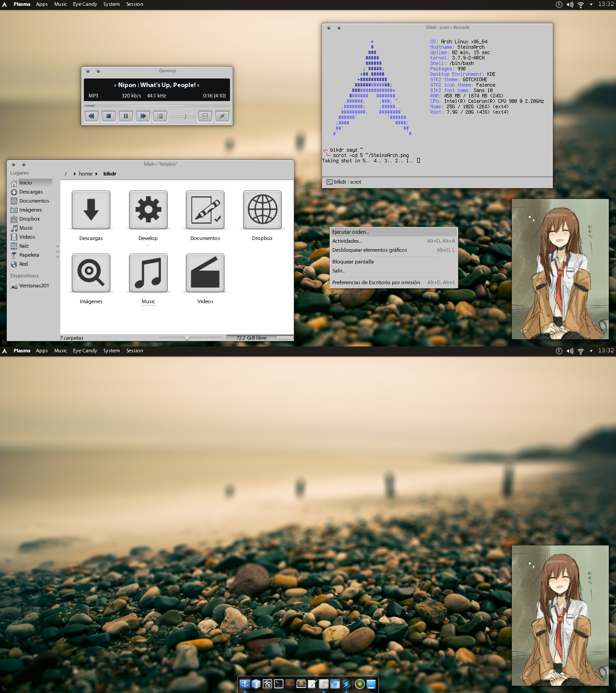Expand the breadcrumb arrow before blkdr

point(97,174)
